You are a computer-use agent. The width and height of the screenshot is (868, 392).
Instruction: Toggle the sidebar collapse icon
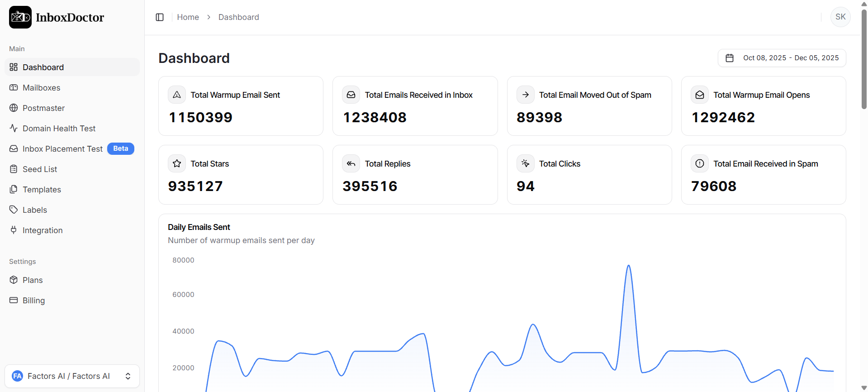point(160,17)
